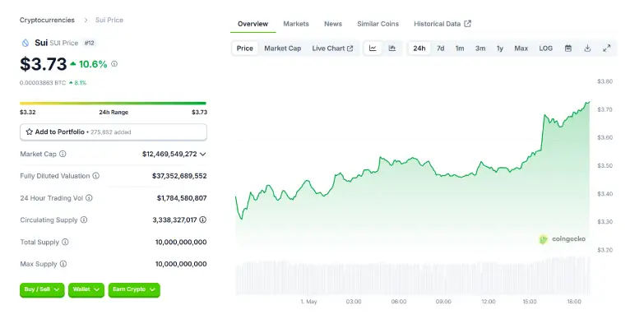Click external link icon beside Historical Data
644x319 pixels.
(x=467, y=24)
